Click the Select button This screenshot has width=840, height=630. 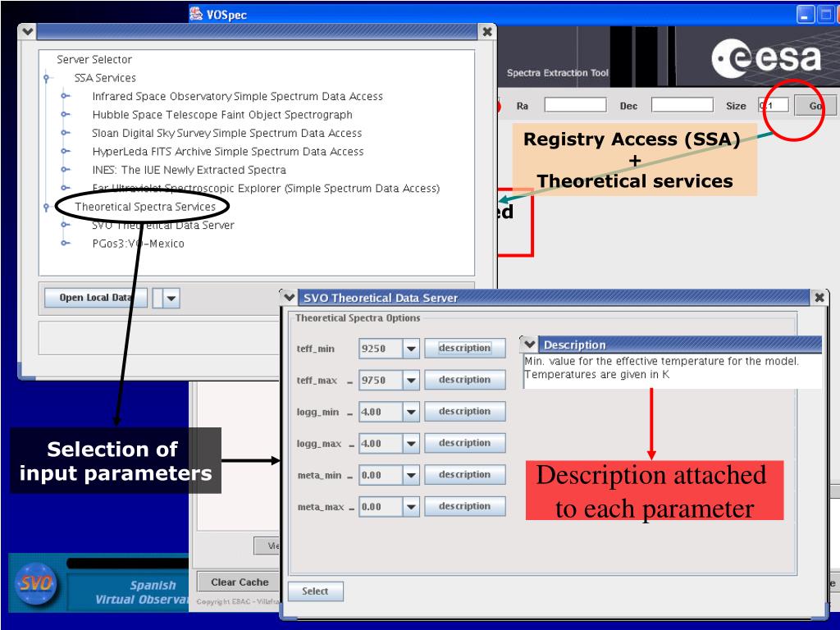[315, 591]
